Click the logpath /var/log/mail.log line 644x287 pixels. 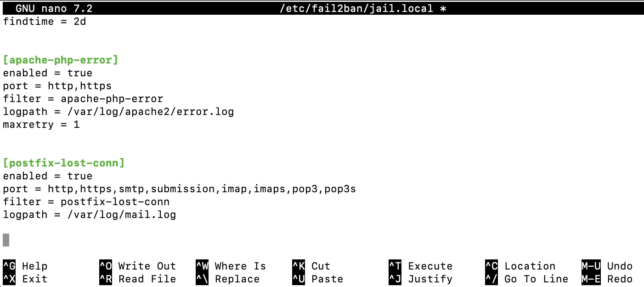(90, 215)
